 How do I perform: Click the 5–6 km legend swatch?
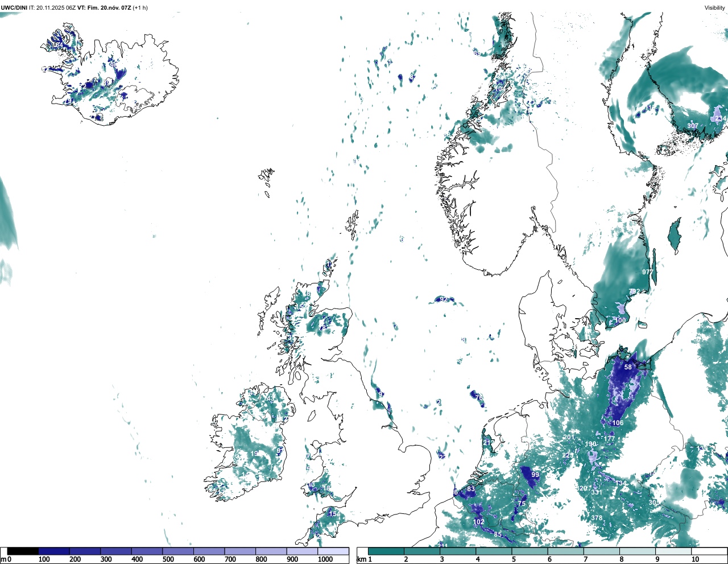[x=530, y=551]
